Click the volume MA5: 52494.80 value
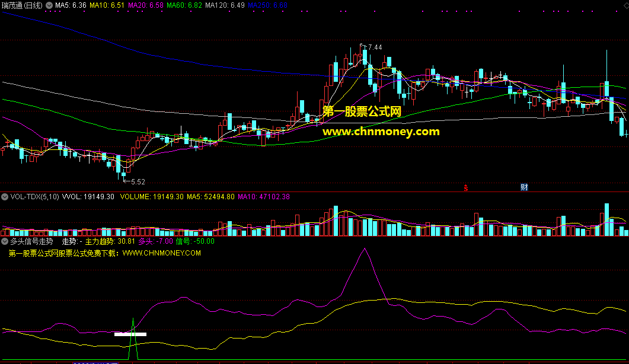 coord(210,197)
